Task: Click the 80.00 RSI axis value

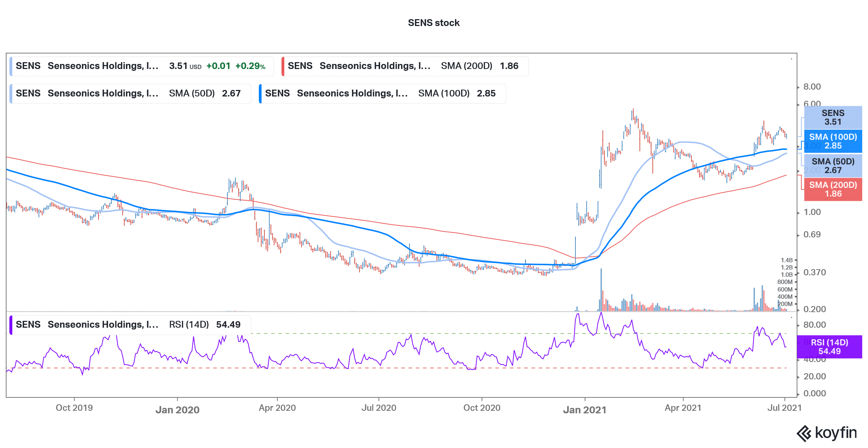Action: pyautogui.click(x=814, y=325)
